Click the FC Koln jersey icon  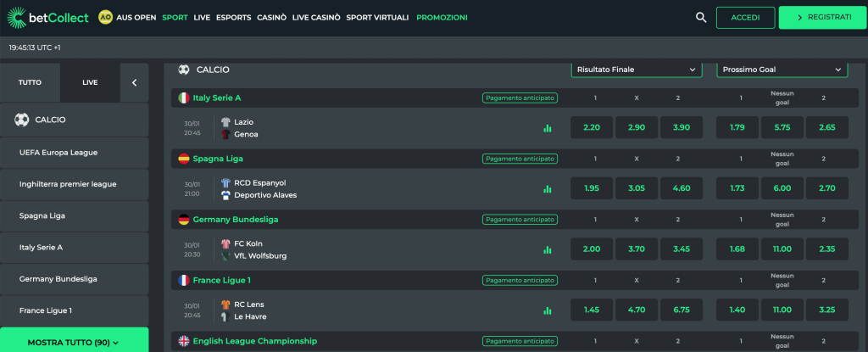[225, 244]
